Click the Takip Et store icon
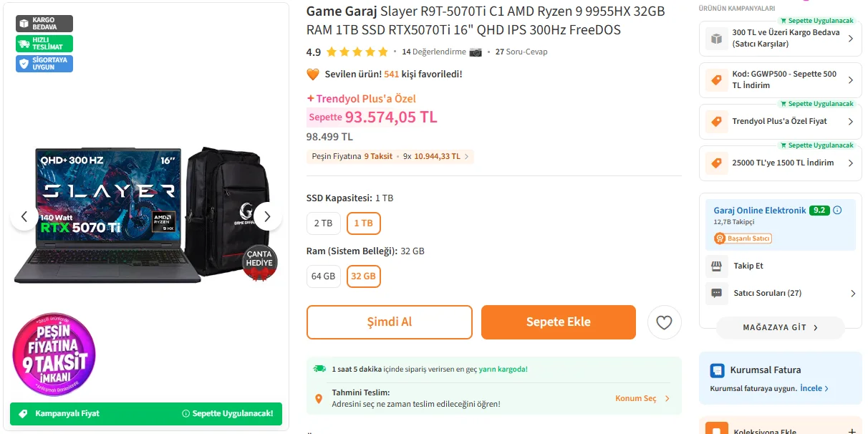This screenshot has height=434, width=868. coord(715,266)
